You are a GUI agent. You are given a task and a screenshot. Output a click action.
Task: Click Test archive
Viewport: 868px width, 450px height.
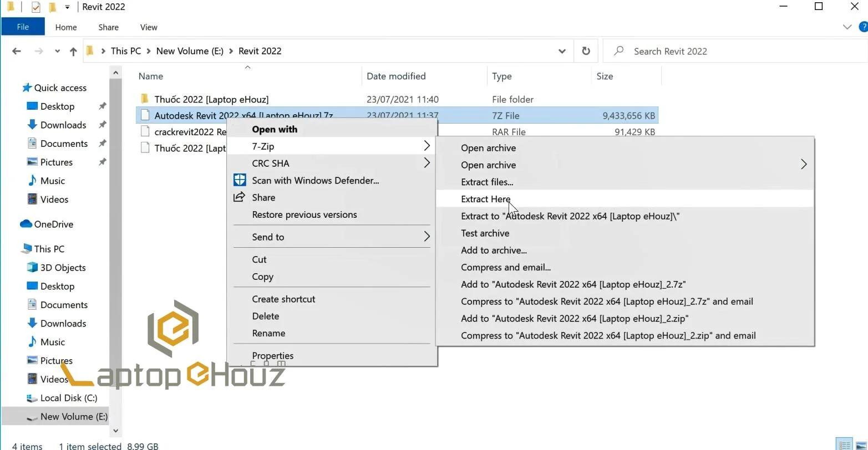tap(625, 233)
